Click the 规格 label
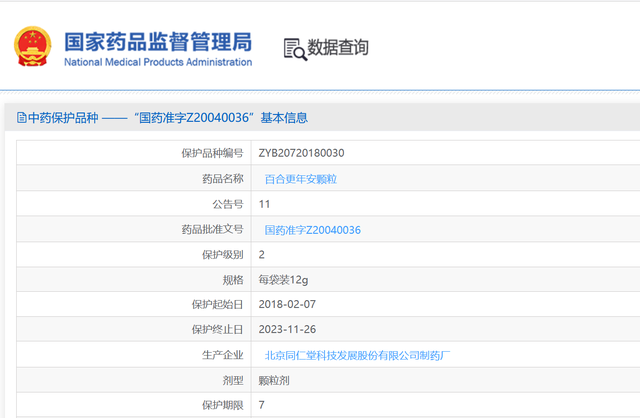 (x=233, y=280)
